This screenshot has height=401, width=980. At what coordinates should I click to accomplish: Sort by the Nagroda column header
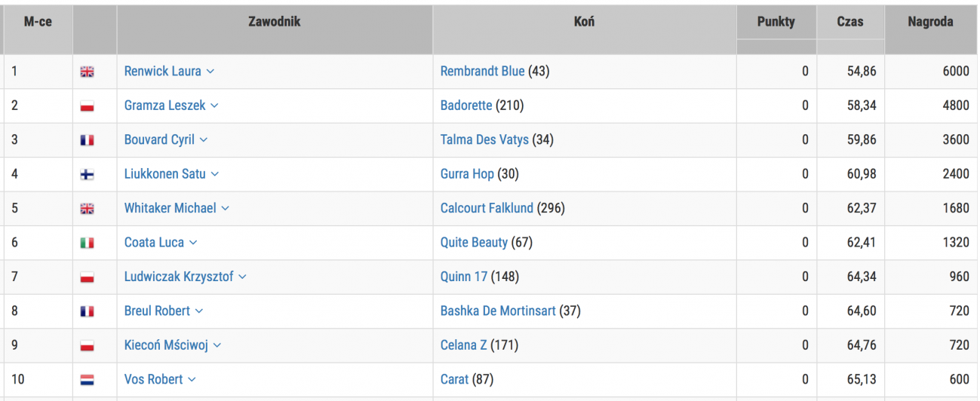pos(930,22)
